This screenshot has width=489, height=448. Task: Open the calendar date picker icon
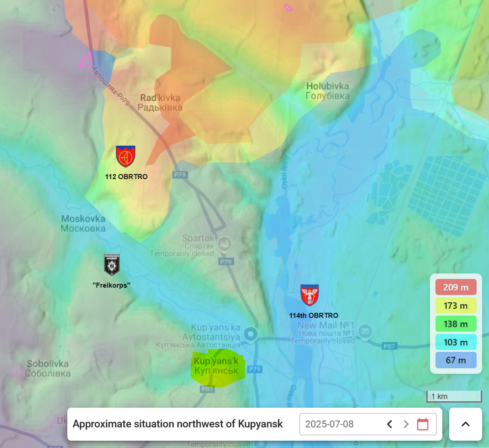[423, 424]
